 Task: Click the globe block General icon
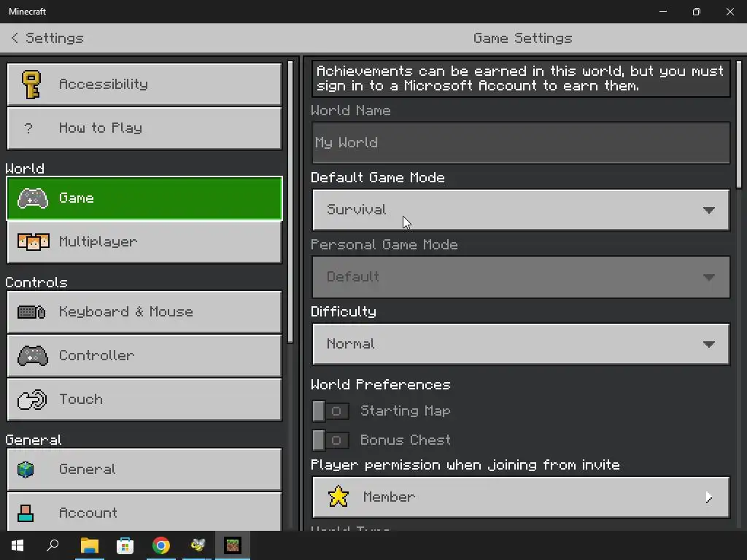[26, 470]
